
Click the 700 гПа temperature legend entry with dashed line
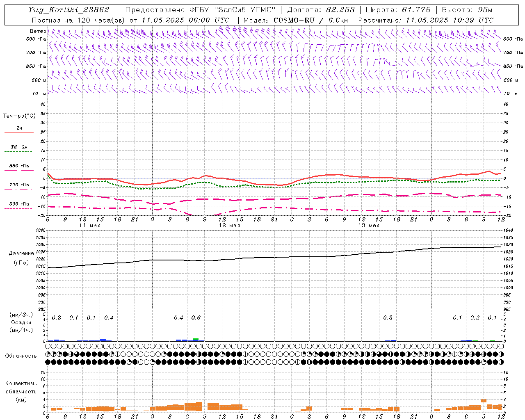point(19,187)
